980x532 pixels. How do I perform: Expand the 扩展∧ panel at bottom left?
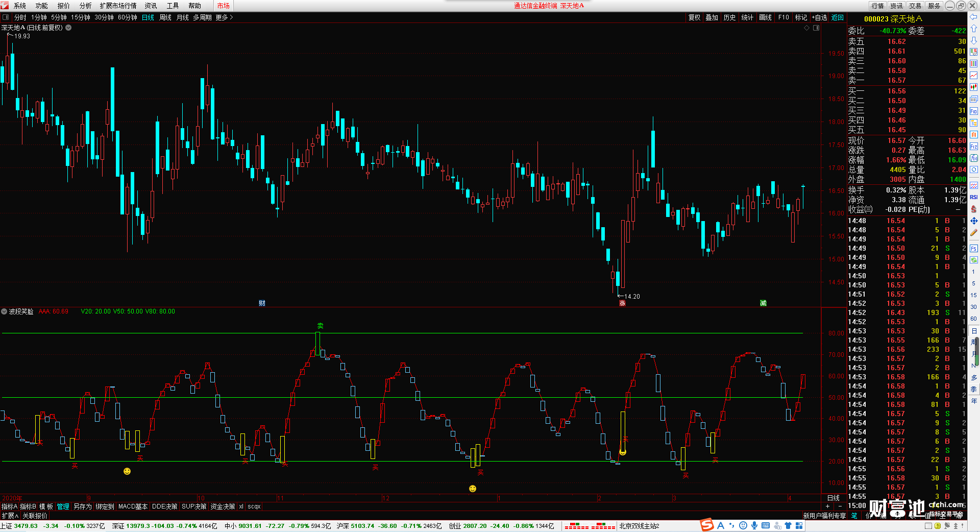click(10, 516)
